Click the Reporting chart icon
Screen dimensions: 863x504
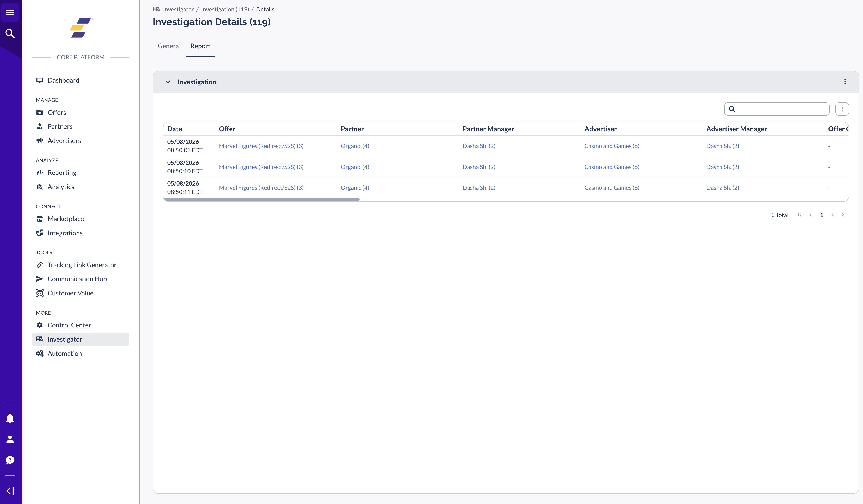pos(40,173)
